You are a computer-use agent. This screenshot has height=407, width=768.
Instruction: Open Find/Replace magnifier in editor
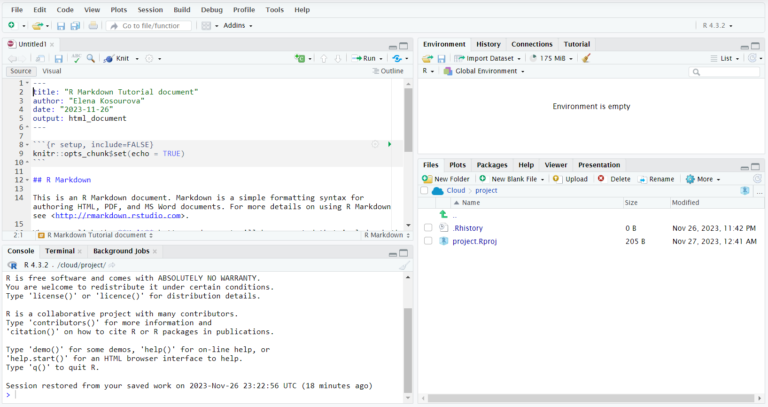point(91,58)
